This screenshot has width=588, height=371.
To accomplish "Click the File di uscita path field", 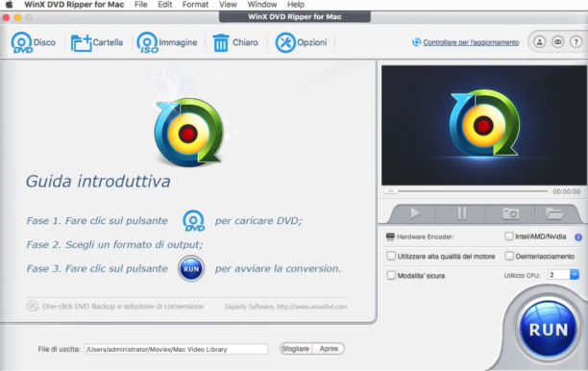I will point(176,349).
